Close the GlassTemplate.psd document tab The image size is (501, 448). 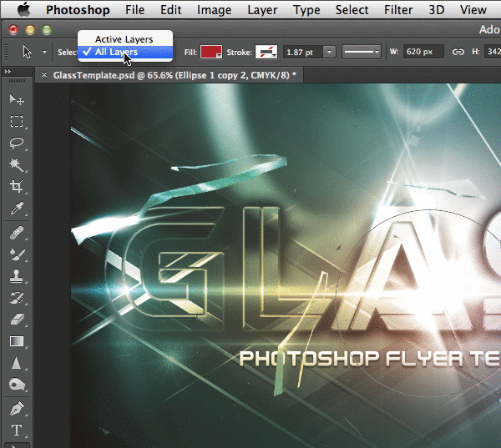point(44,75)
